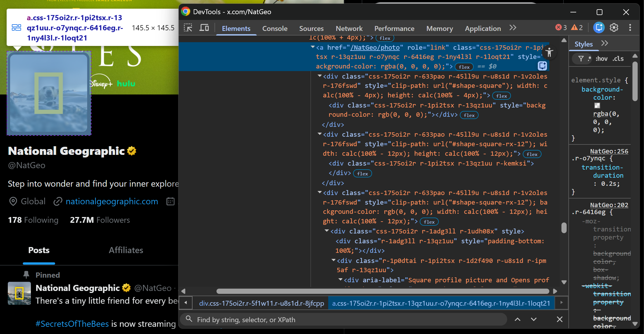Open the Memory tab
This screenshot has height=334, width=644.
pyautogui.click(x=440, y=28)
